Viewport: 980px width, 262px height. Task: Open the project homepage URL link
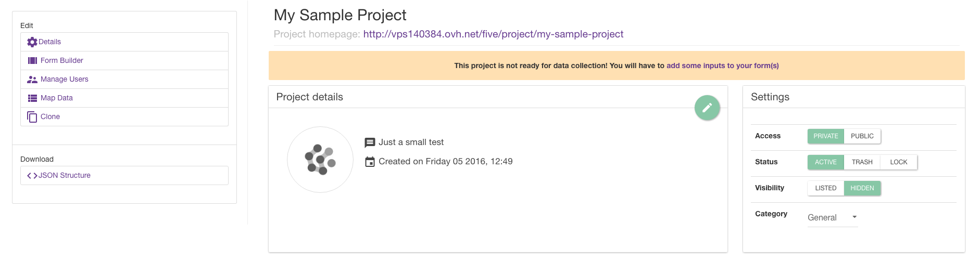click(x=493, y=34)
